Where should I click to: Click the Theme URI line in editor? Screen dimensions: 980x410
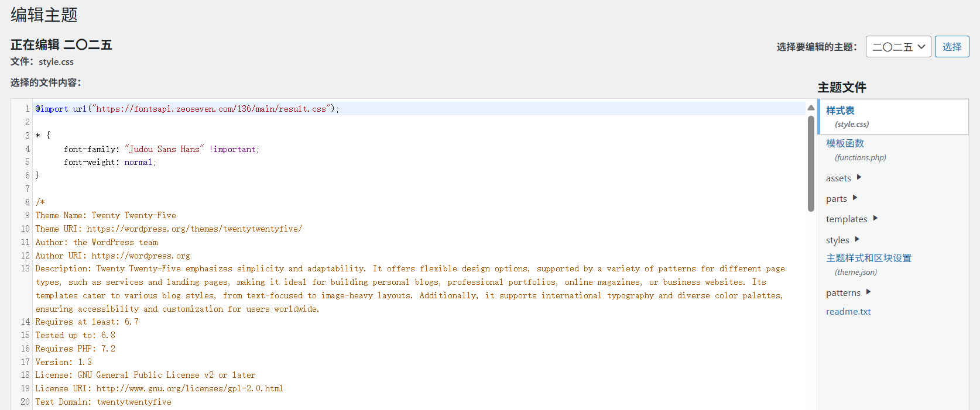[169, 229]
